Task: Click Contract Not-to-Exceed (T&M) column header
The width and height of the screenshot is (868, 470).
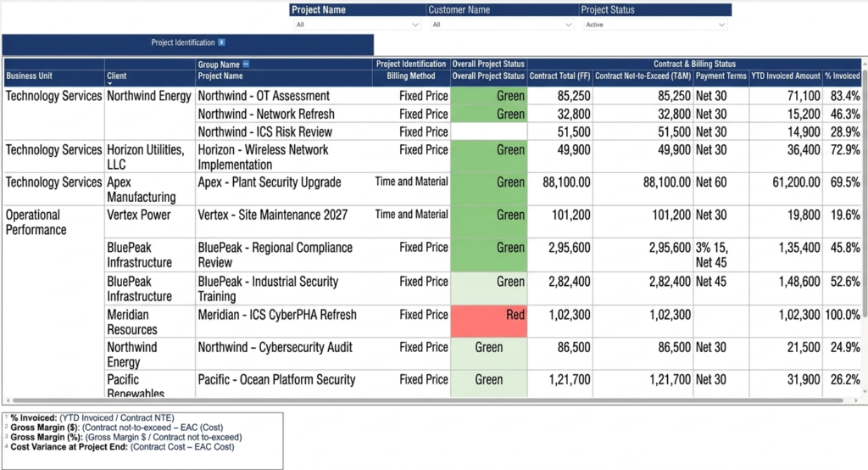Action: 643,76
